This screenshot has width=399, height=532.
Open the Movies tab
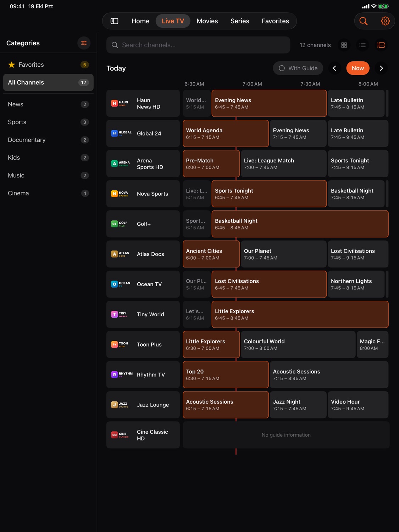click(x=207, y=21)
